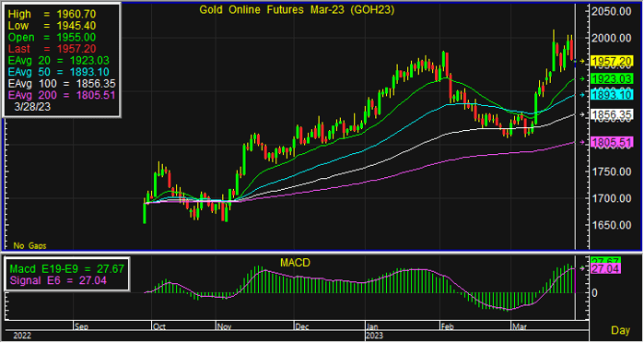Click the white 1856.35 EAvg 100 price tag
The width and height of the screenshot is (644, 343).
point(612,114)
